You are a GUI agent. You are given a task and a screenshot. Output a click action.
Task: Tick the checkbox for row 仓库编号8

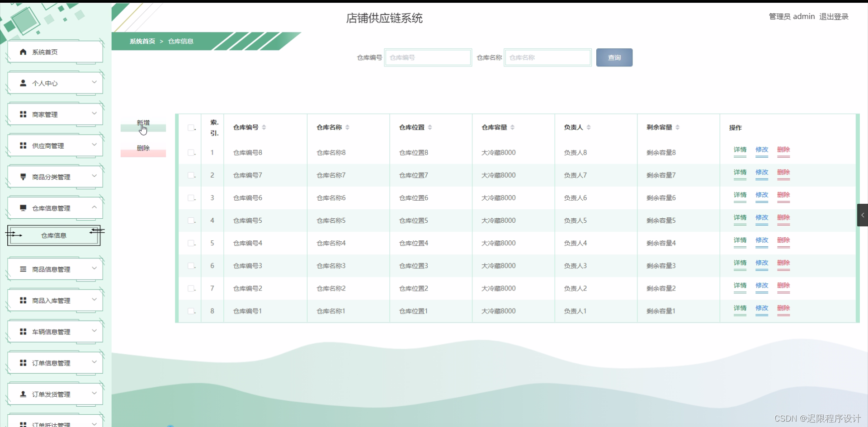click(190, 152)
